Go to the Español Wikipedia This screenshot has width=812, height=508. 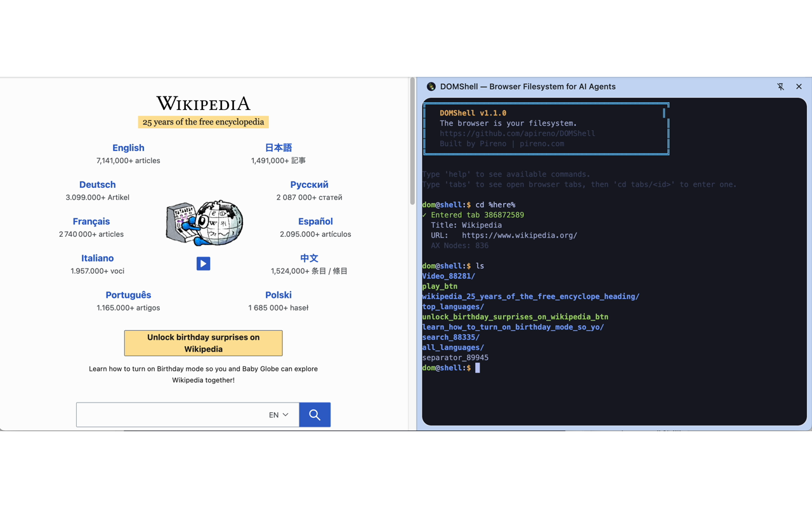pos(315,222)
